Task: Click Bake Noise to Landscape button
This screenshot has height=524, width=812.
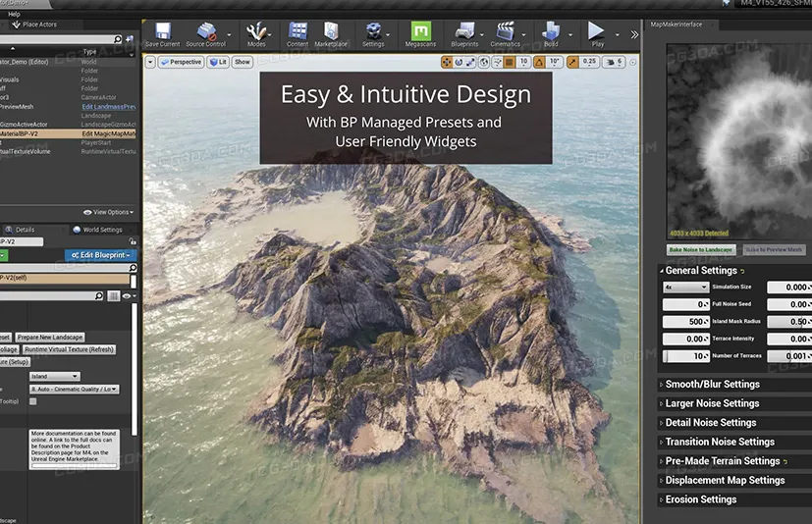Action: (x=701, y=249)
